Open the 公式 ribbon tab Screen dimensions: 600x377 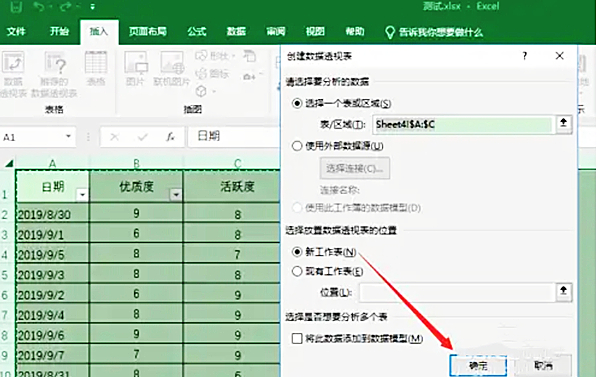197,31
